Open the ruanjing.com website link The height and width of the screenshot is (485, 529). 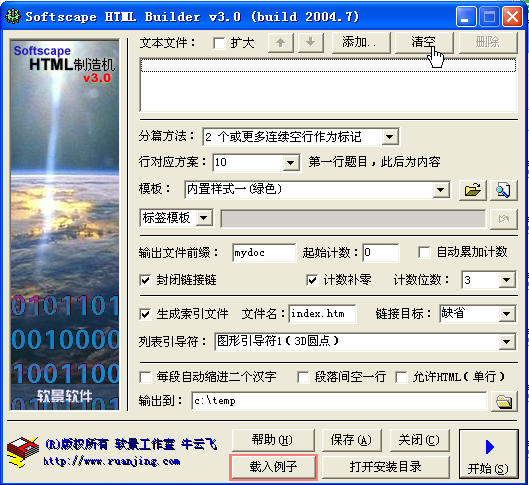pyautogui.click(x=112, y=461)
